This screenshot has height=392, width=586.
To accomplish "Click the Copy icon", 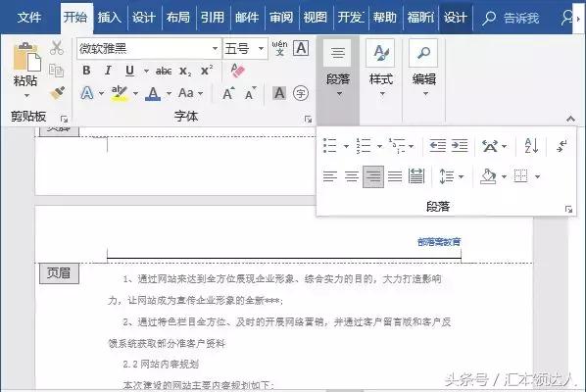I will (57, 71).
